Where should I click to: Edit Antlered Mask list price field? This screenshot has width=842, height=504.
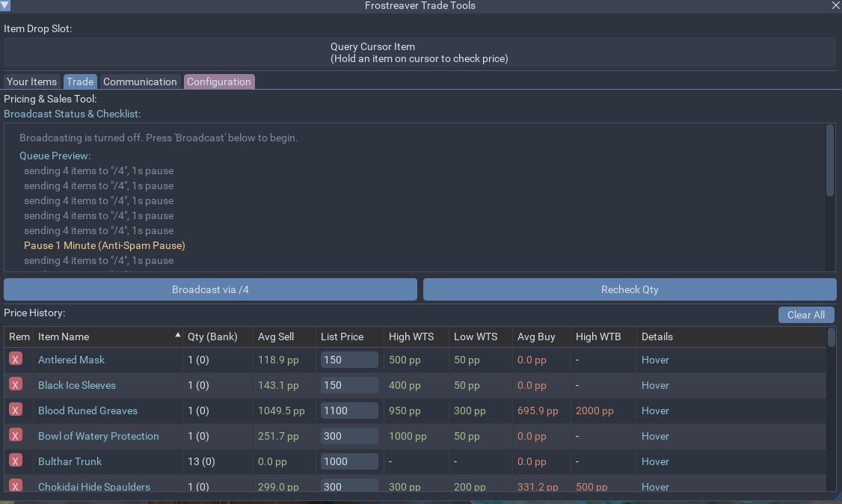(349, 360)
